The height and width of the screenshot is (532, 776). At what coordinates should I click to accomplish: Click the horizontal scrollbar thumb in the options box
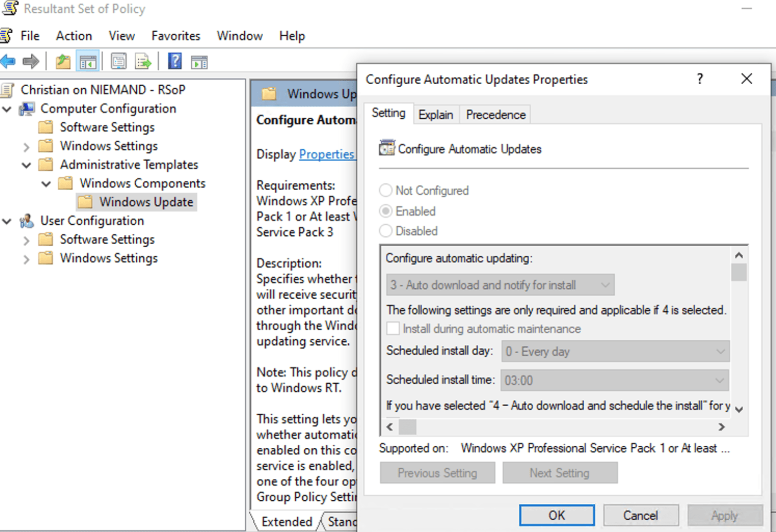pyautogui.click(x=408, y=426)
